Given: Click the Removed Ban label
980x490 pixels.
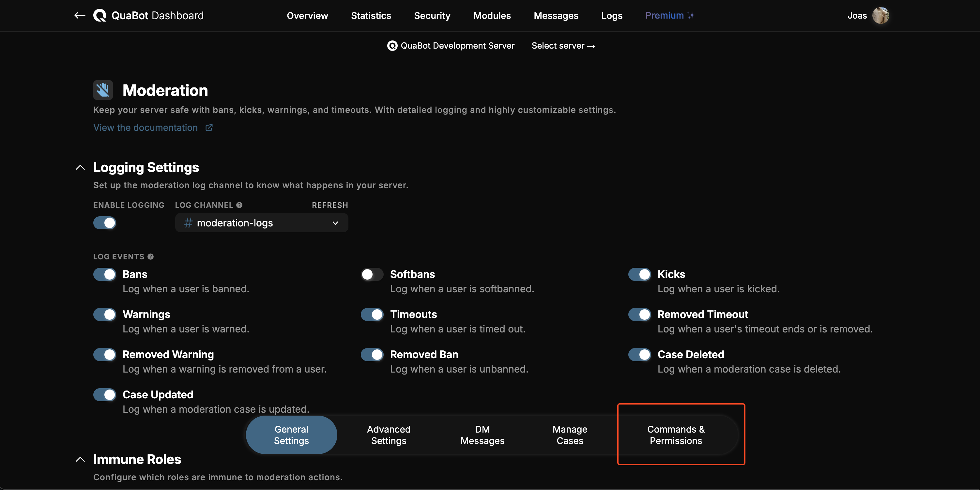Looking at the screenshot, I should click(x=424, y=355).
